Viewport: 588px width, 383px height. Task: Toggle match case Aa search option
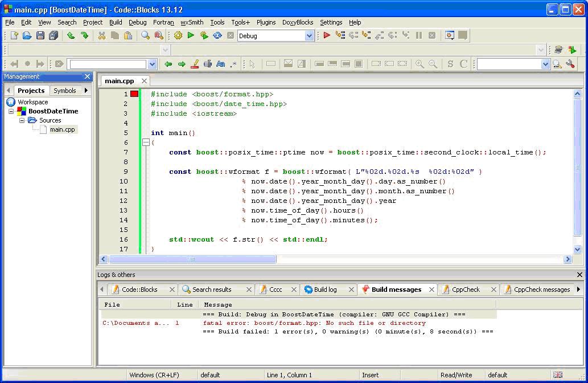click(220, 64)
